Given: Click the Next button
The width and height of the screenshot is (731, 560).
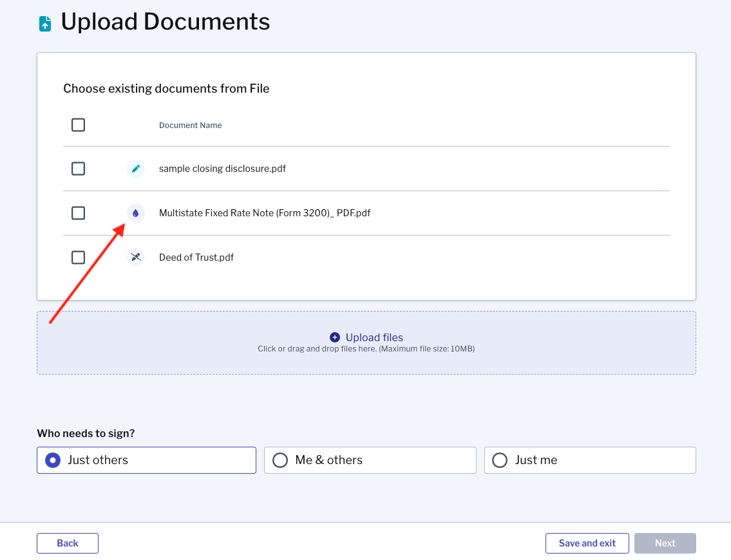Looking at the screenshot, I should 665,543.
